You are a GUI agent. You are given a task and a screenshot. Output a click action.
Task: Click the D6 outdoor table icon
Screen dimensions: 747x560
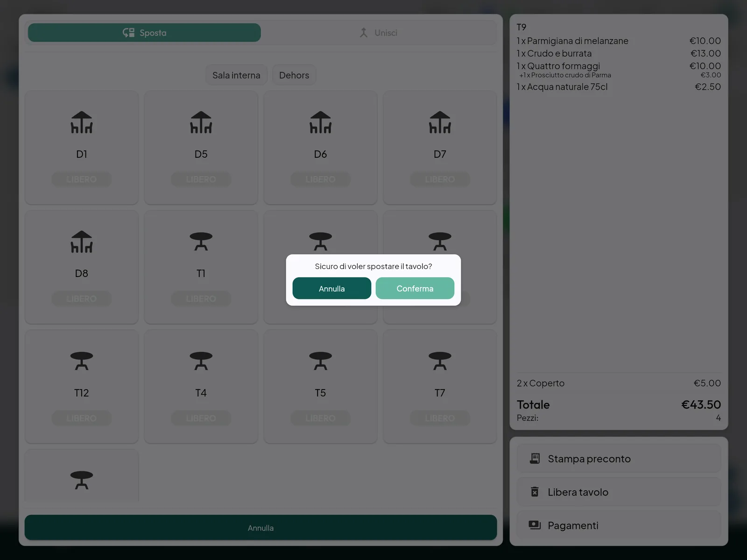(x=321, y=122)
